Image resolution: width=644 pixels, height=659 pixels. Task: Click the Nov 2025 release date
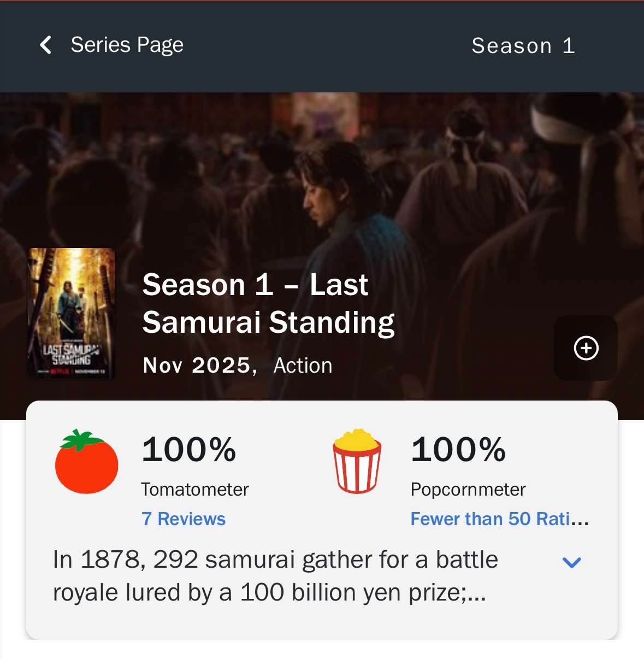pos(200,366)
